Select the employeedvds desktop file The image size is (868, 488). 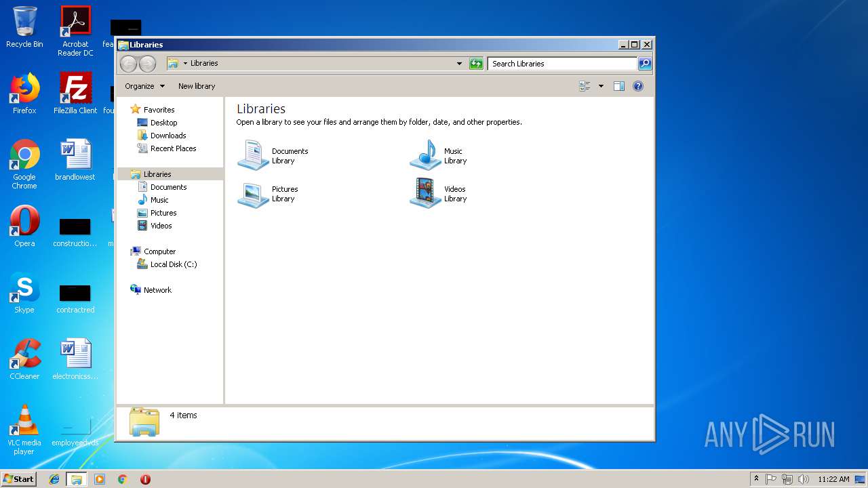coord(75,432)
